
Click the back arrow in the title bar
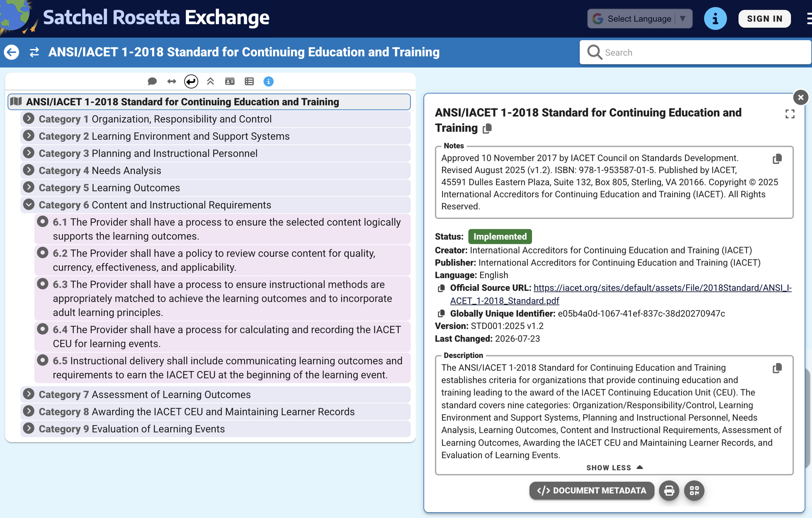click(x=11, y=52)
